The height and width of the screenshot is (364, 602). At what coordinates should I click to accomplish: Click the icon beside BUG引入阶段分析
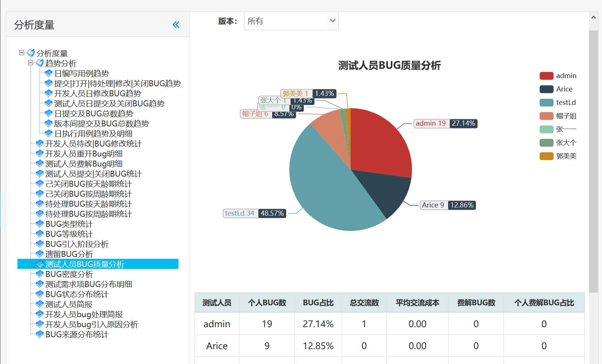pos(39,244)
